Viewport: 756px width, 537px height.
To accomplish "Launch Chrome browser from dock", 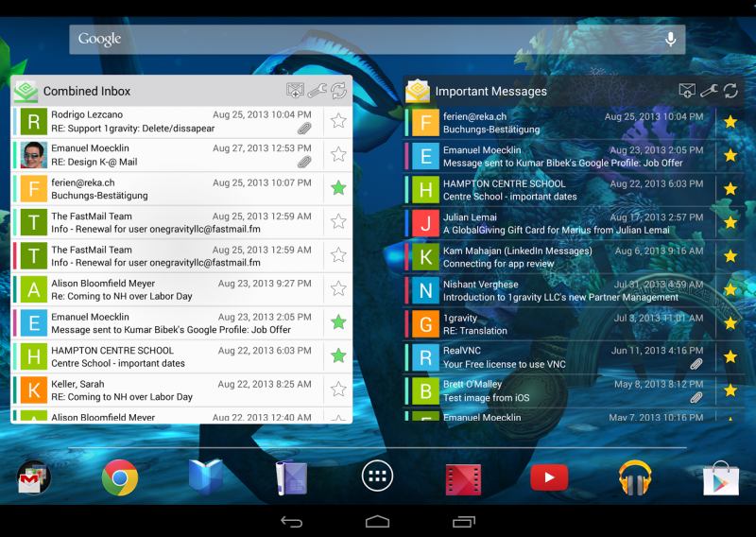I will click(x=120, y=477).
